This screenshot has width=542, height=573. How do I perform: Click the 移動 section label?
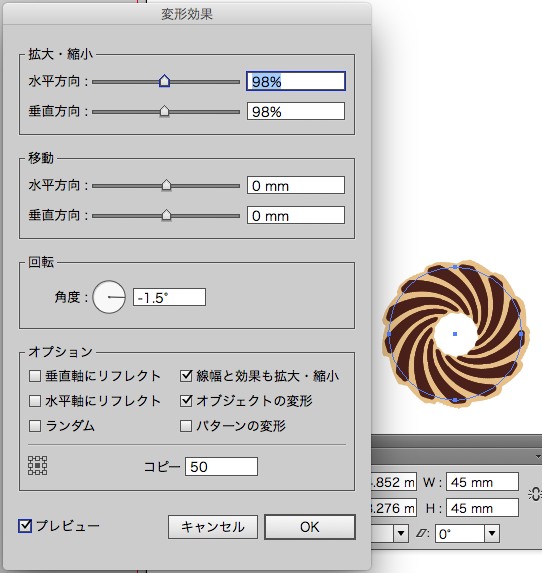pyautogui.click(x=41, y=158)
